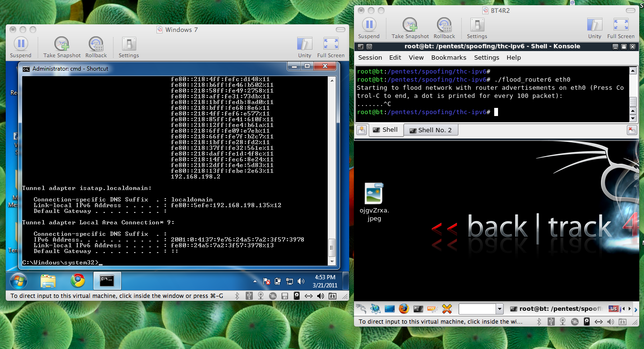The height and width of the screenshot is (349, 644).
Task: Click scroll down arrow in cmd window
Action: [332, 261]
